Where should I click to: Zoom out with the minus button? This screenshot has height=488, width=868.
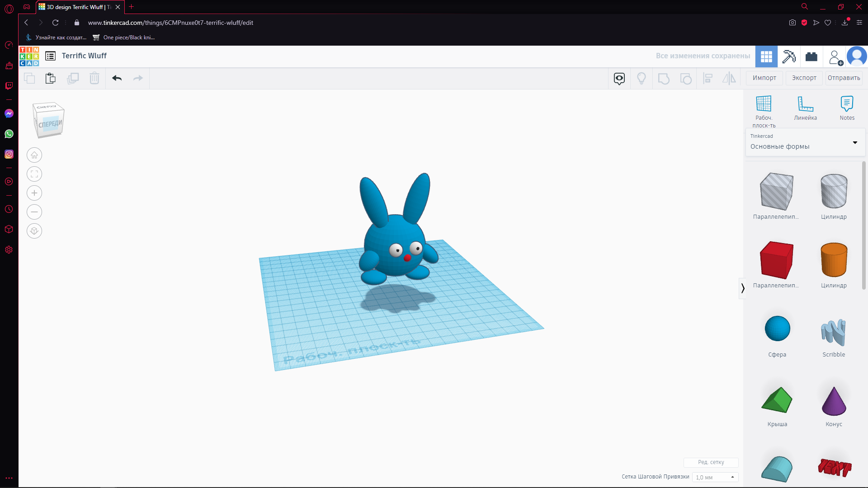click(34, 212)
